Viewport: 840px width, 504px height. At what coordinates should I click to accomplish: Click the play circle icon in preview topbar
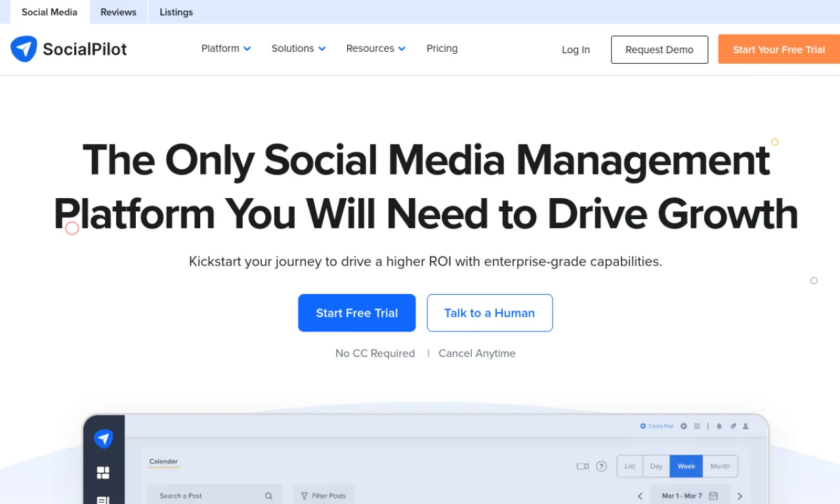(684, 426)
